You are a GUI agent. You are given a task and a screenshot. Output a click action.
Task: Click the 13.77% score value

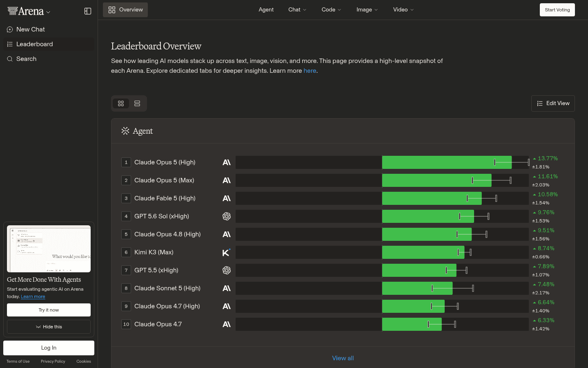(x=548, y=158)
